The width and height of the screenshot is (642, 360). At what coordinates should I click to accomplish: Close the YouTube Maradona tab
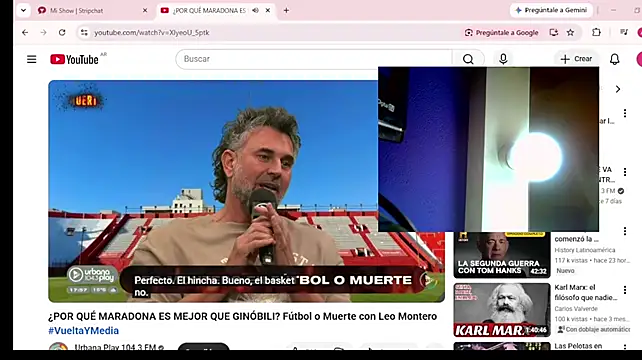click(268, 11)
